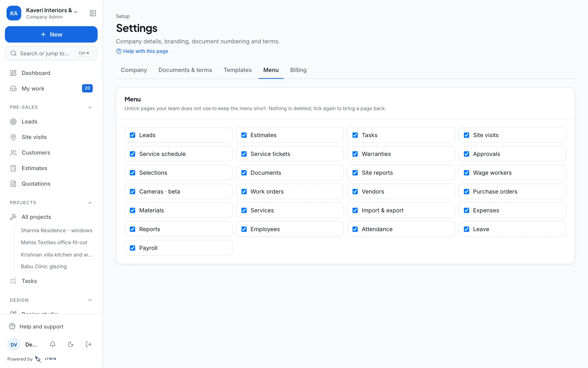Toggle the Vendors checkbox
This screenshot has width=588, height=368.
(x=355, y=192)
